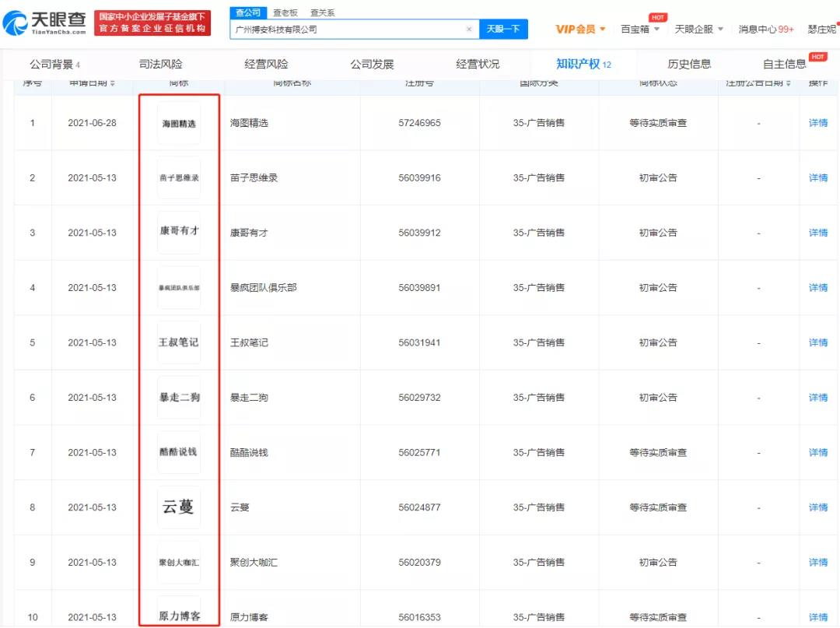Switch to the 查老板 search tab
The height and width of the screenshot is (628, 840).
(x=284, y=12)
